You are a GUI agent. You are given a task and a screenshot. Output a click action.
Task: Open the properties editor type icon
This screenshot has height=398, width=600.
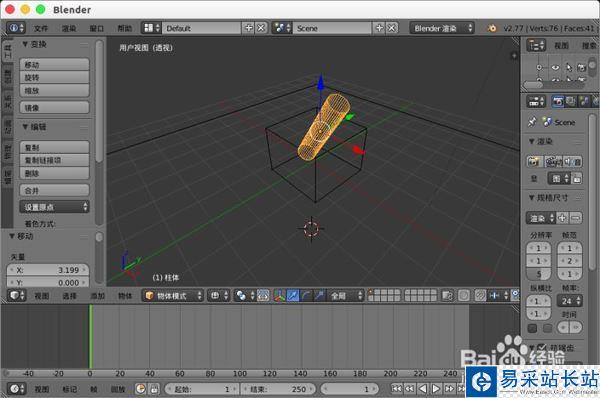(536, 101)
